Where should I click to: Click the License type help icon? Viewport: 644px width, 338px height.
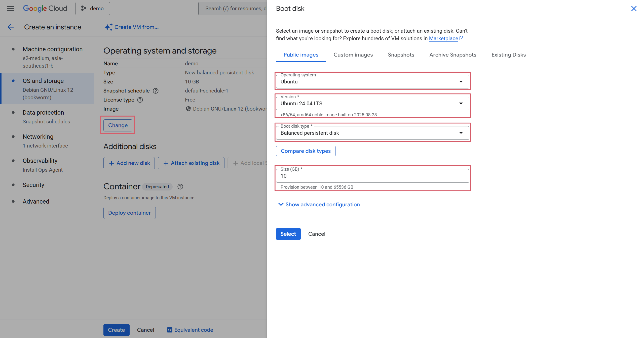click(x=140, y=100)
